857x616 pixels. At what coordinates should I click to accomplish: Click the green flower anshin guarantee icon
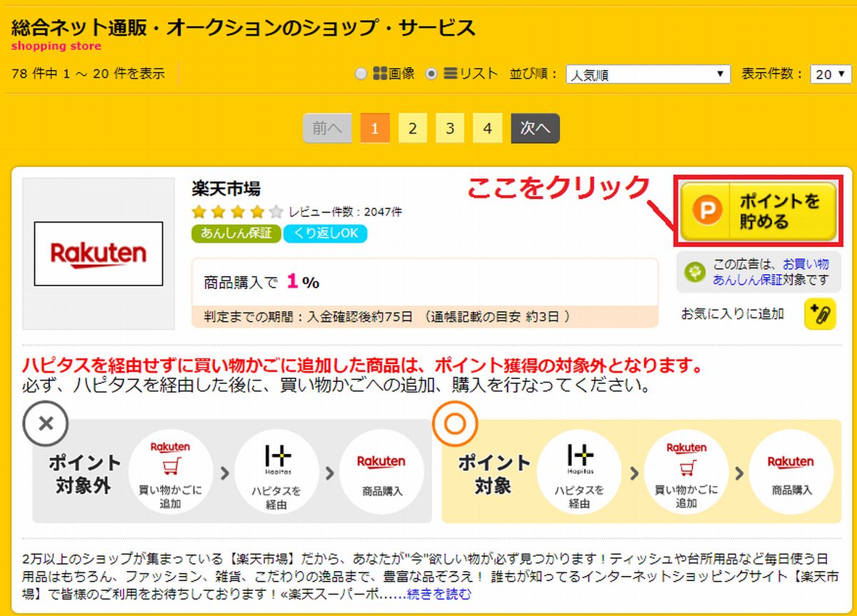tap(695, 272)
